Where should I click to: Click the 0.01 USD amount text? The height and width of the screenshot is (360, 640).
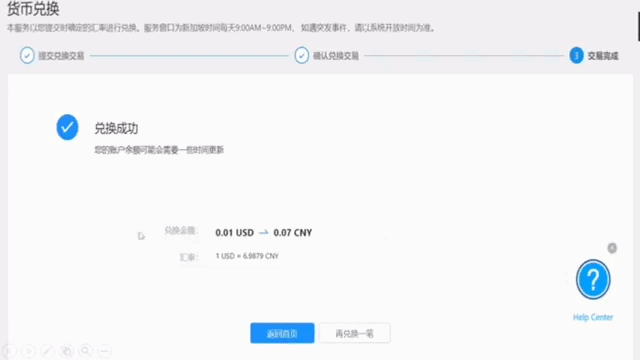click(x=234, y=233)
